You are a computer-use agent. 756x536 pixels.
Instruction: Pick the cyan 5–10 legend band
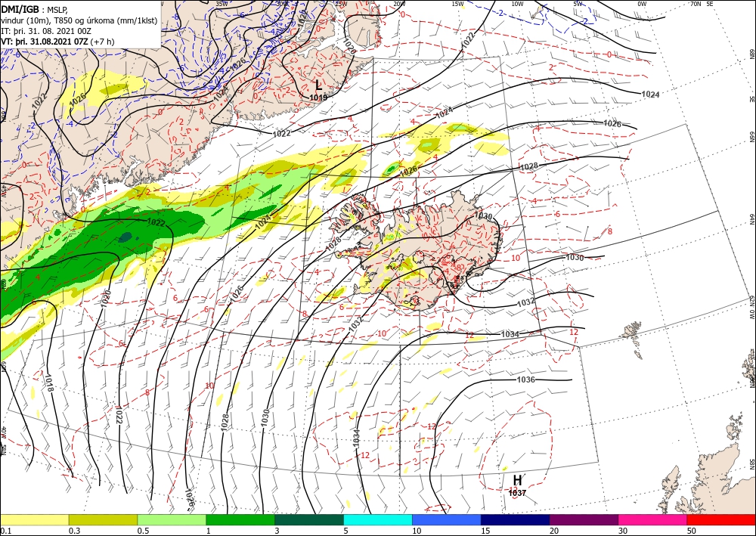tap(378, 519)
